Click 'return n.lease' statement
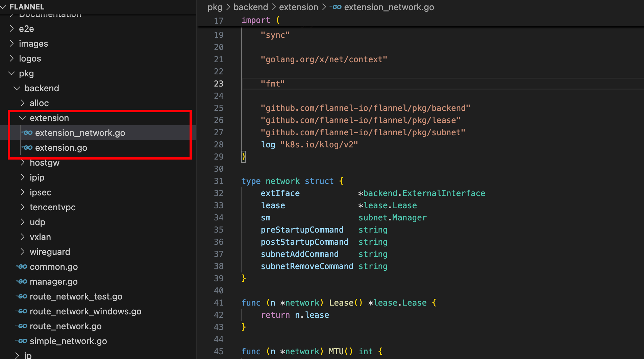 (x=295, y=315)
